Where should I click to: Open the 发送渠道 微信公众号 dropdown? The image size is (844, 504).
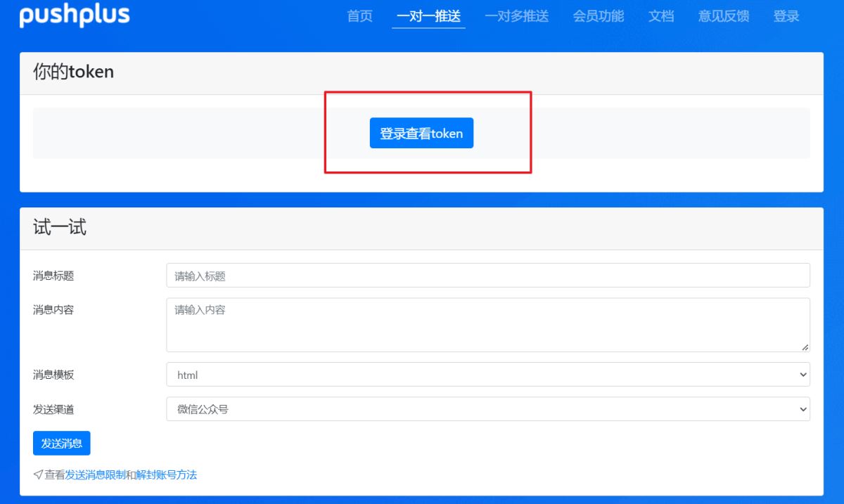488,409
